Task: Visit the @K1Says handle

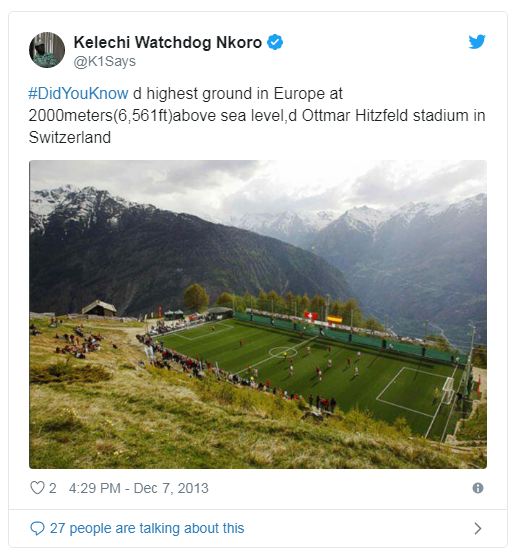Action: click(105, 62)
